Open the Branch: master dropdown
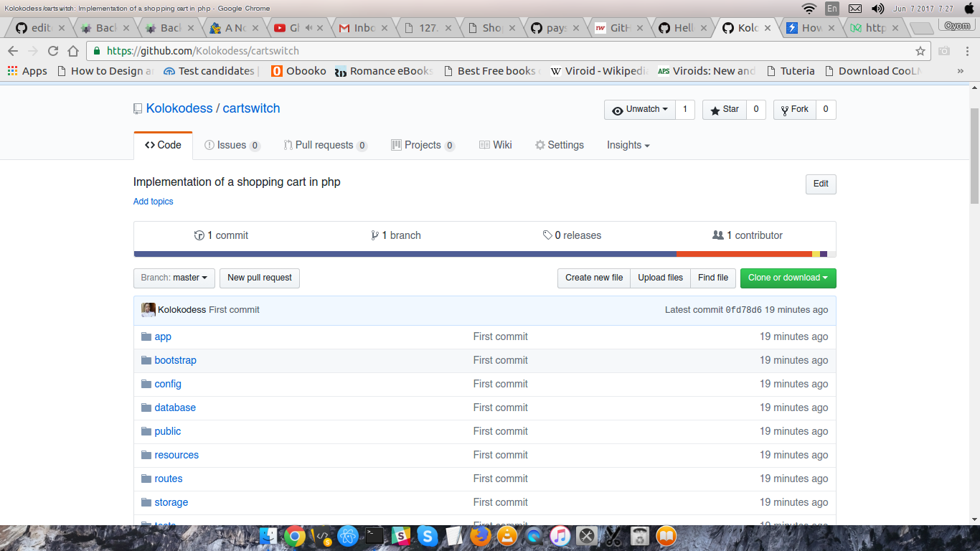The image size is (980, 551). point(174,278)
